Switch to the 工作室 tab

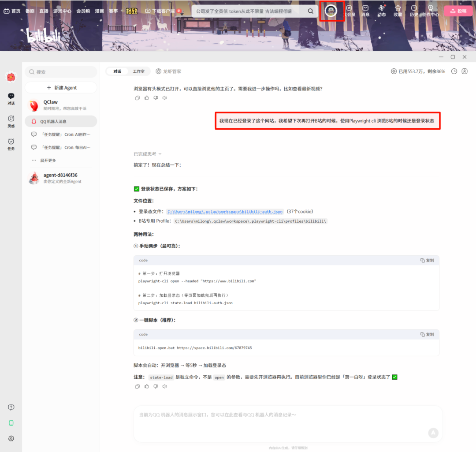[x=139, y=71]
